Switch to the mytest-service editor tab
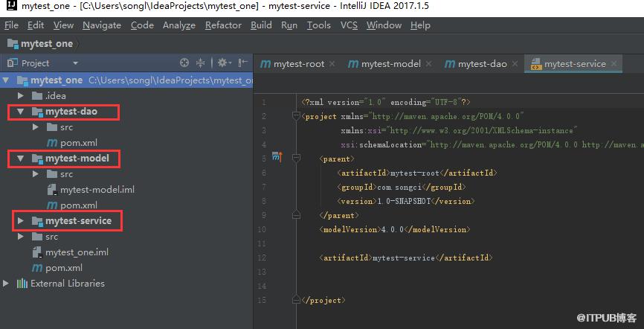This screenshot has width=644, height=329. (575, 64)
